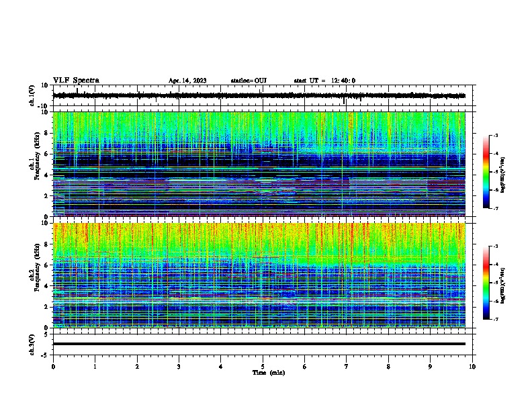This screenshot has height=411, width=532.
Task: Click the ch.3 flat voltage trace
Action: pos(259,344)
